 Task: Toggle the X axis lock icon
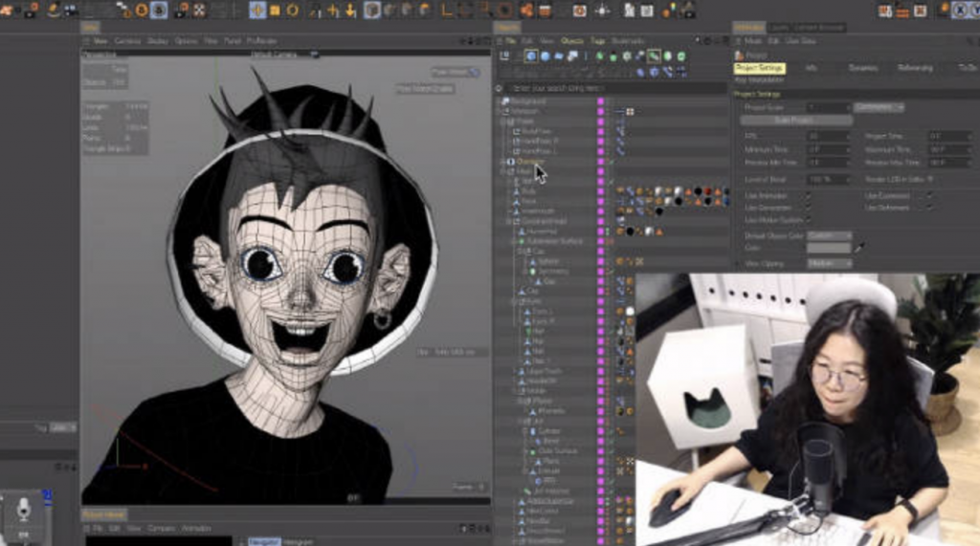tap(959, 11)
